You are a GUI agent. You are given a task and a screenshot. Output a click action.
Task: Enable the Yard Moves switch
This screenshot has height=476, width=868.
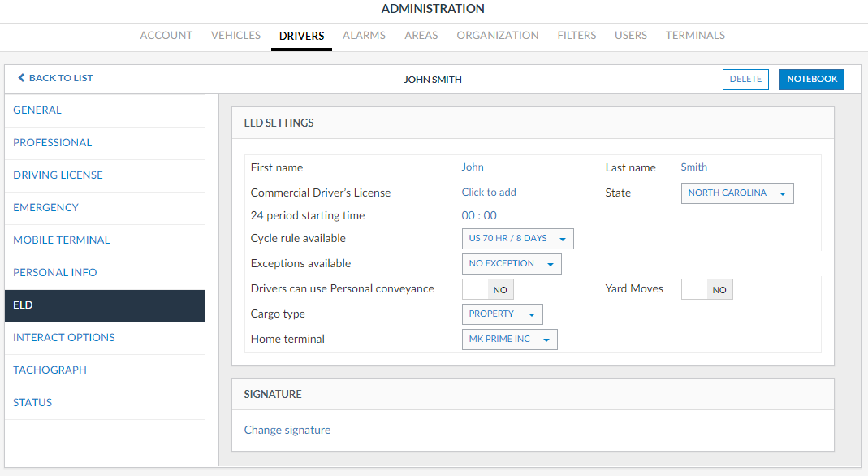pyautogui.click(x=706, y=289)
